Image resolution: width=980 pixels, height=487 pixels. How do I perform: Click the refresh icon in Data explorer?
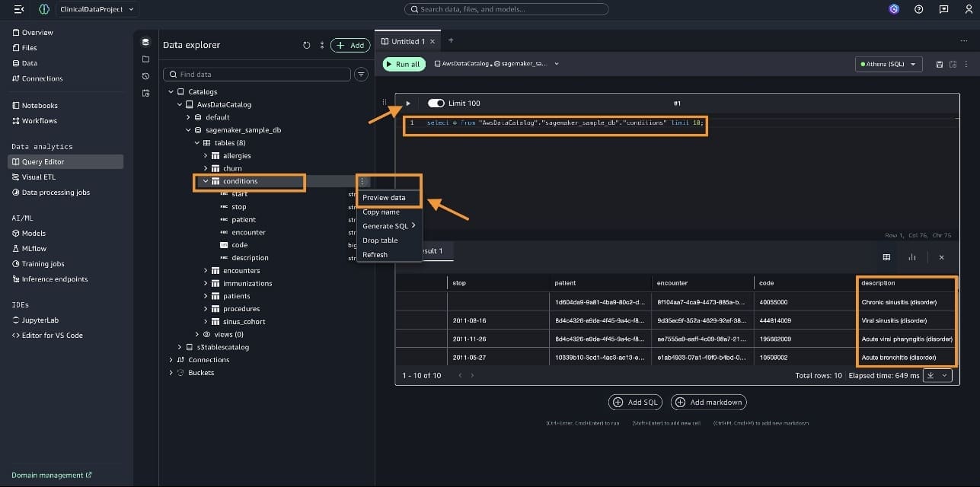307,46
